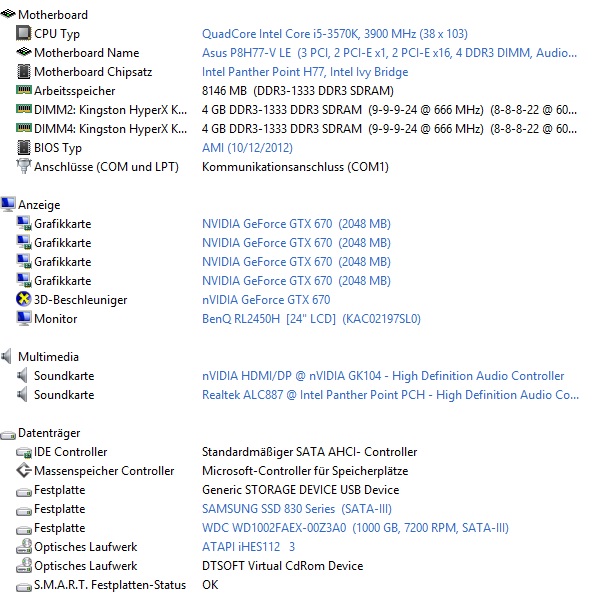The height and width of the screenshot is (603, 608).
Task: Click the Datenträger section drive icon
Action: [x=8, y=435]
